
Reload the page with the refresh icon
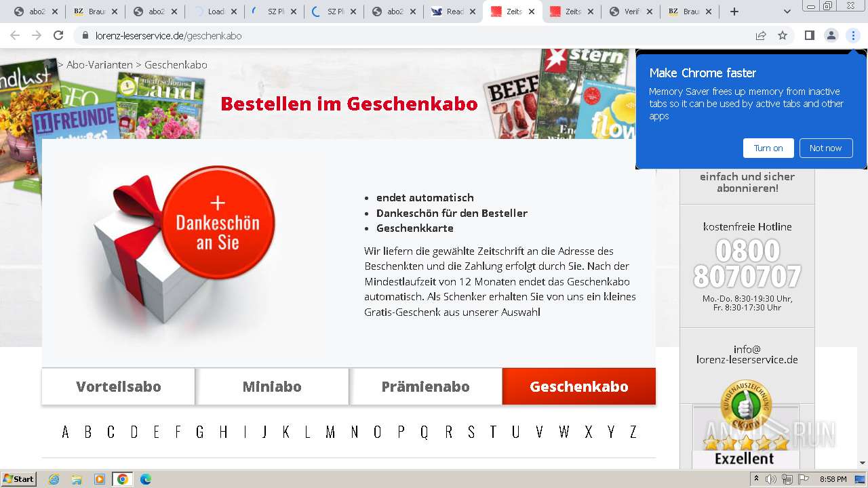[x=58, y=35]
